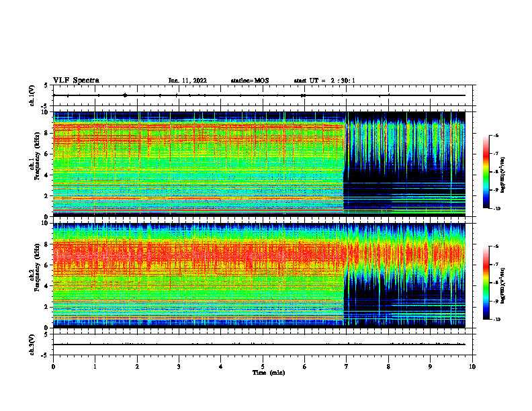Click time axis tick label "6"
The image size is (532, 411).
tap(304, 367)
